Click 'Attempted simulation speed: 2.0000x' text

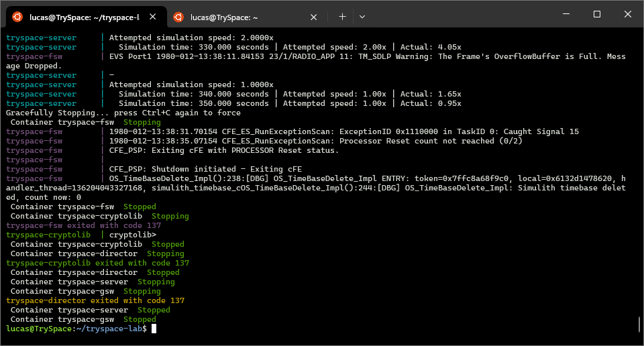click(x=191, y=38)
